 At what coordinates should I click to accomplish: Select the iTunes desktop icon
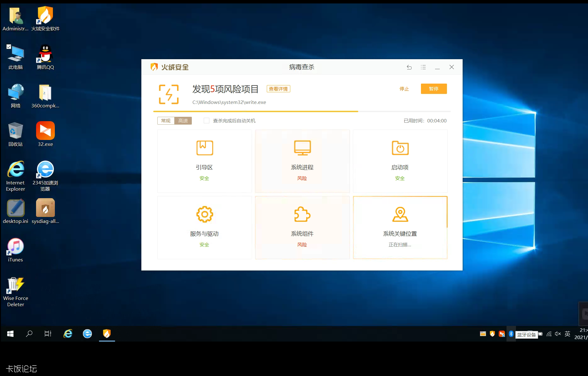point(15,250)
